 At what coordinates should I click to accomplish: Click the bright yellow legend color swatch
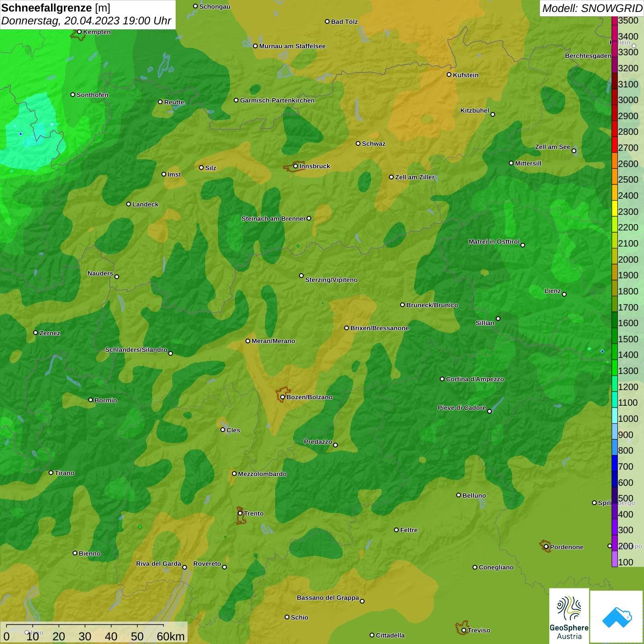[x=615, y=208]
